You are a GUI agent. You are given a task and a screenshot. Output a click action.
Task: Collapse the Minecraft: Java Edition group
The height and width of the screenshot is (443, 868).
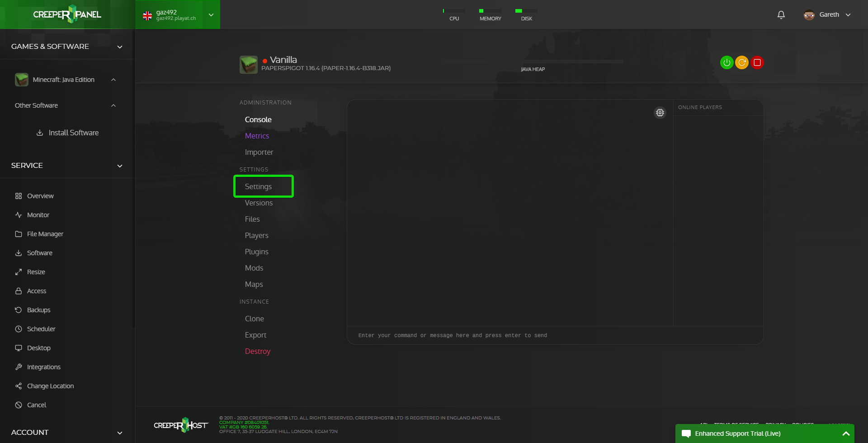113,80
